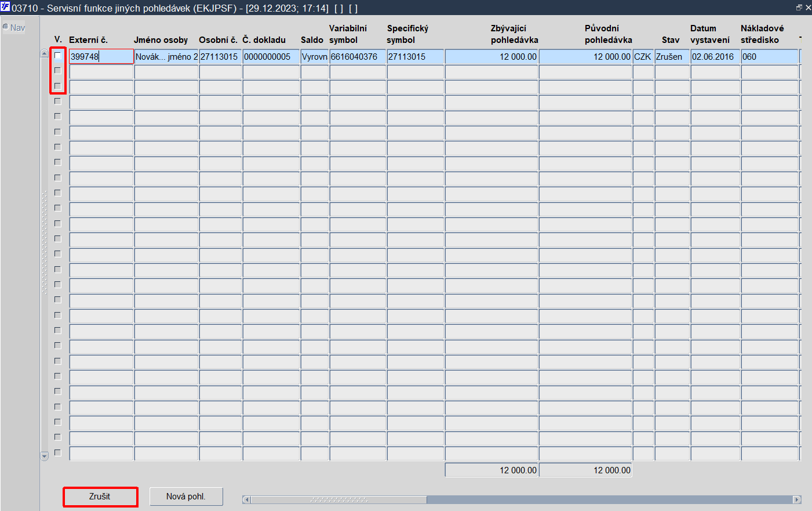Click the document number 0000000005
The width and height of the screenshot is (812, 511).
[271, 57]
